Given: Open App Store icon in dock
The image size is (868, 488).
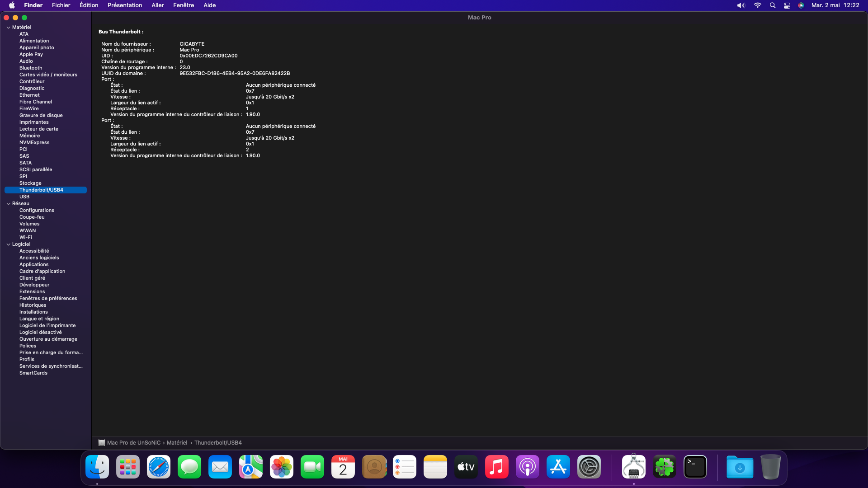Looking at the screenshot, I should click(558, 467).
